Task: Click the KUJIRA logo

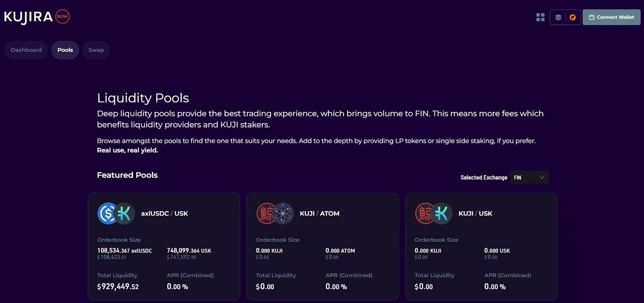Action: tap(28, 17)
